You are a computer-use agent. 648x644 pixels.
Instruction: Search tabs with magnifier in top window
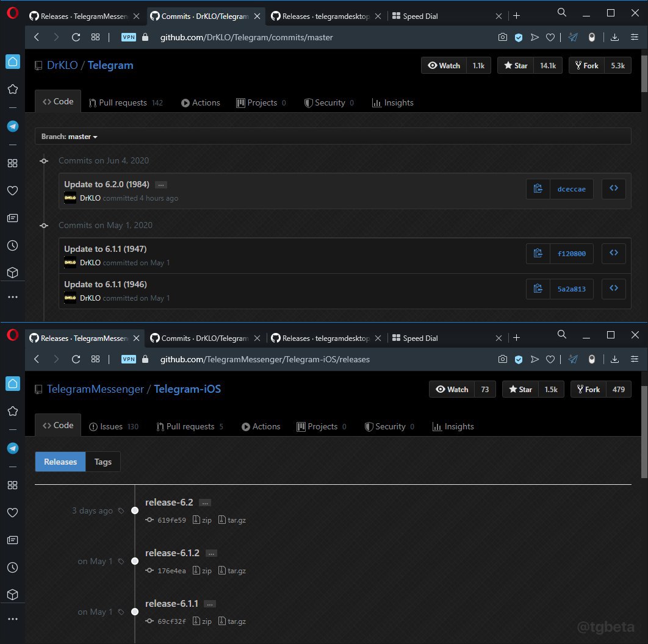pos(561,12)
